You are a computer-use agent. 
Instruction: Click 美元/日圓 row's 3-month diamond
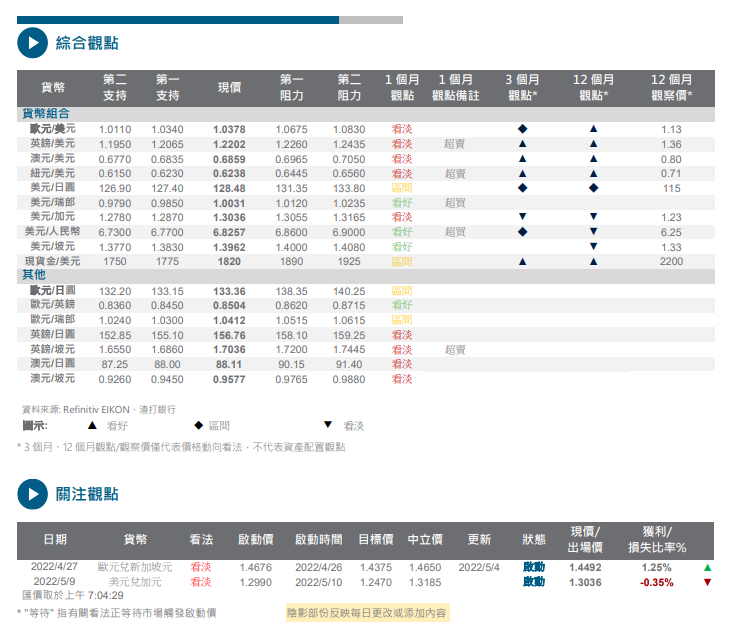522,188
